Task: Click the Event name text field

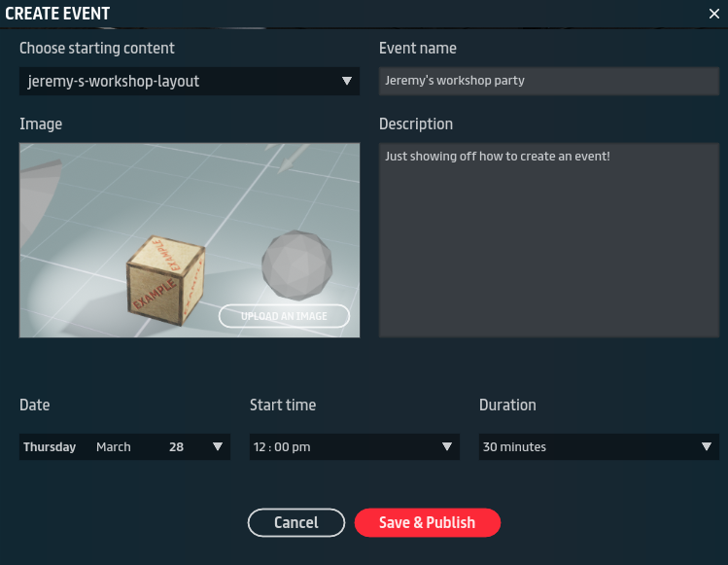Action: tap(548, 81)
